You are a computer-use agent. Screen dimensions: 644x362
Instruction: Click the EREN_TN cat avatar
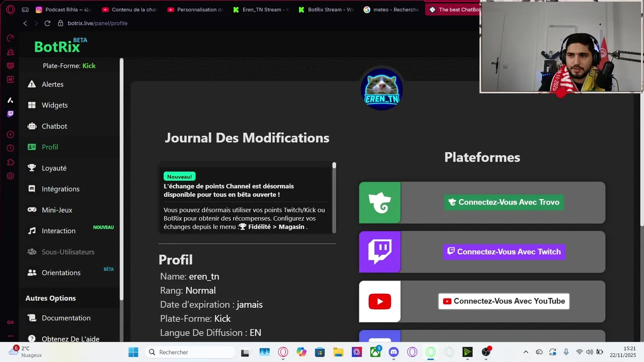[382, 89]
